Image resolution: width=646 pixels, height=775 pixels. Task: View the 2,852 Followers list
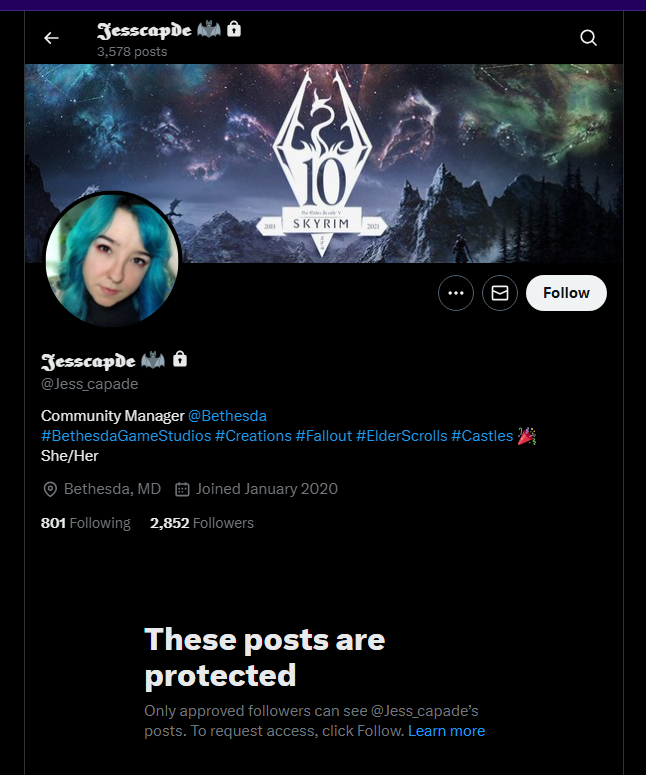coord(202,523)
